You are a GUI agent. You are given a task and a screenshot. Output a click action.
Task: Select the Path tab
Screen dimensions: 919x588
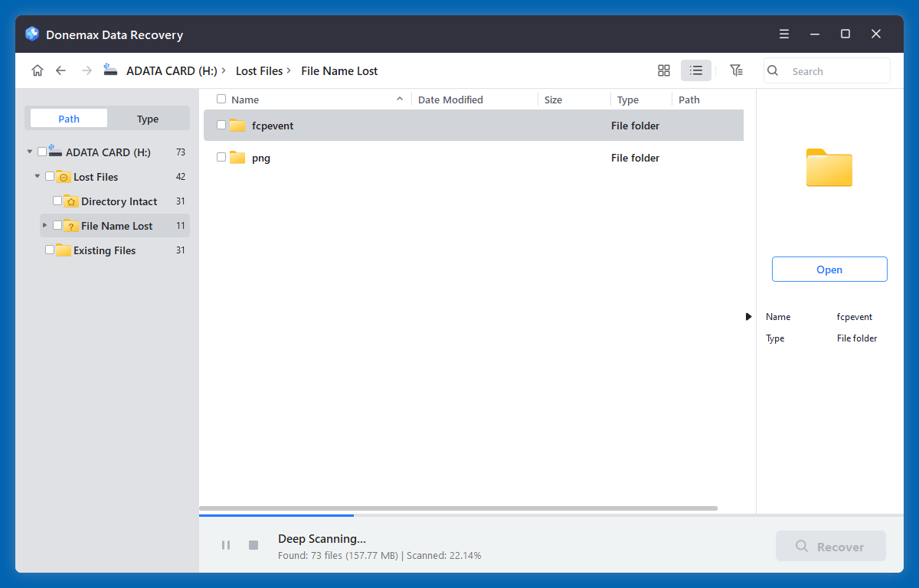coord(68,119)
